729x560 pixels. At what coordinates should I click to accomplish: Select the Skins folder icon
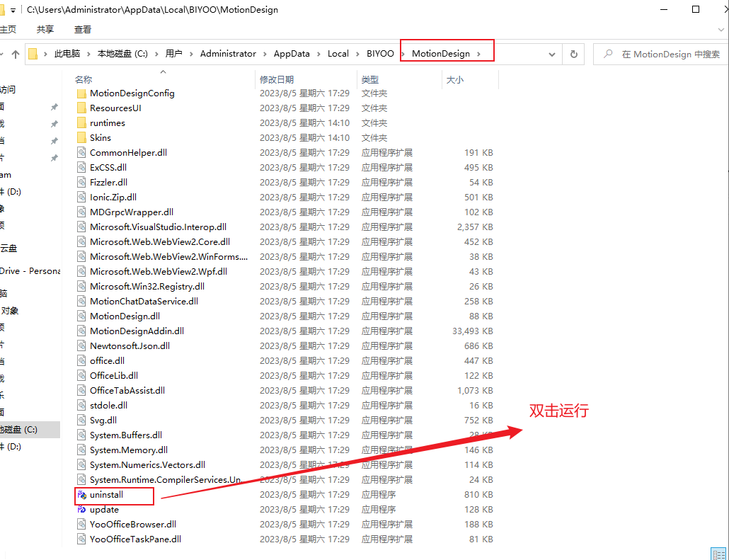[x=81, y=138]
